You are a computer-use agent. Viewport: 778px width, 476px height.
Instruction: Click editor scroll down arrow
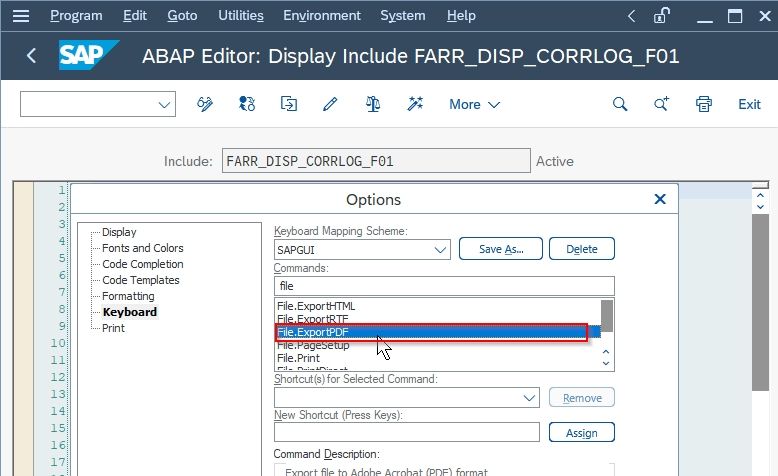point(760,206)
